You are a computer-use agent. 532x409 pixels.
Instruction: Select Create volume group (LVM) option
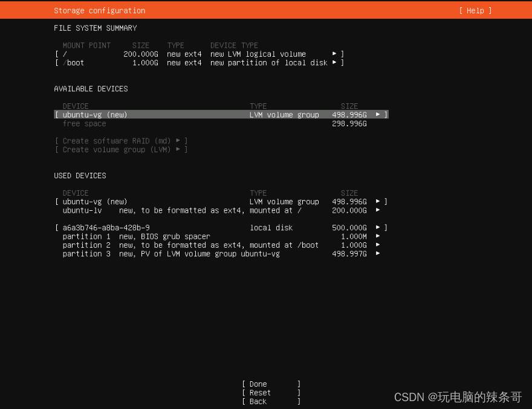(x=121, y=150)
